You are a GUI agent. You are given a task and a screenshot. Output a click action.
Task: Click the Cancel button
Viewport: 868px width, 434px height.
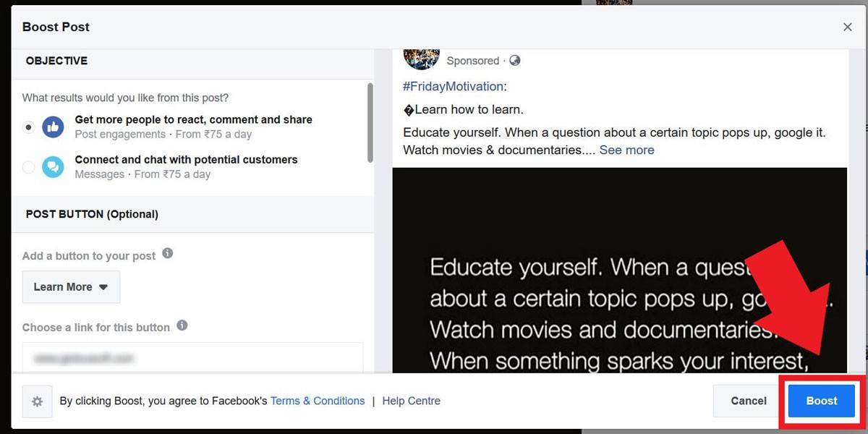click(x=748, y=401)
